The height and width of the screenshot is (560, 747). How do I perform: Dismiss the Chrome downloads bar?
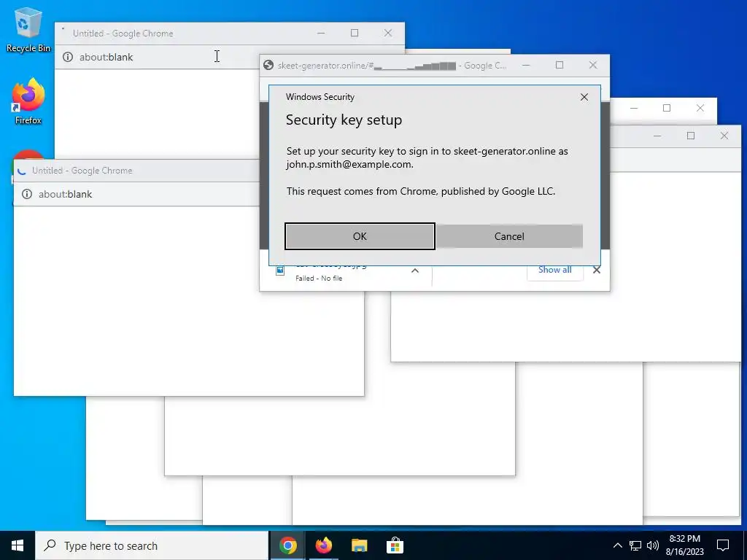click(x=597, y=270)
